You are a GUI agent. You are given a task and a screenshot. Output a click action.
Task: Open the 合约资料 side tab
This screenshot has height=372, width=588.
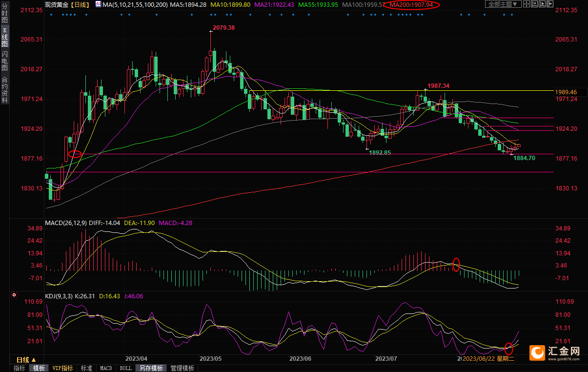[5, 89]
